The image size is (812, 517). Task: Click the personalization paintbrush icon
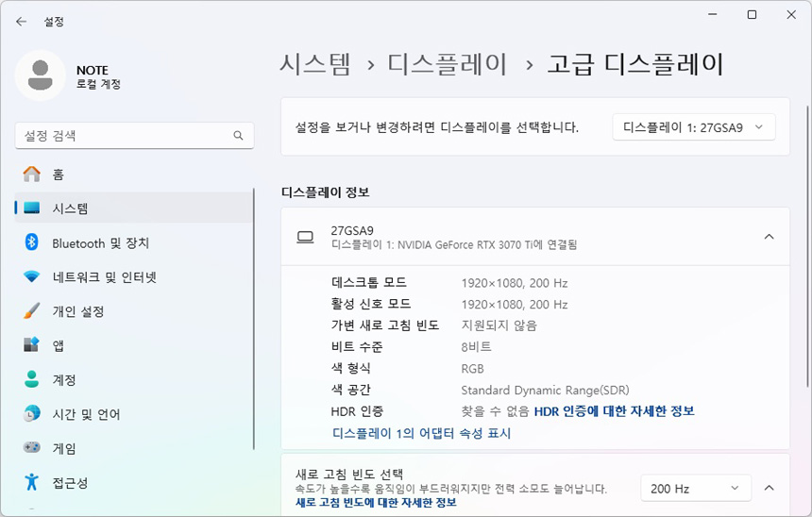[x=32, y=311]
